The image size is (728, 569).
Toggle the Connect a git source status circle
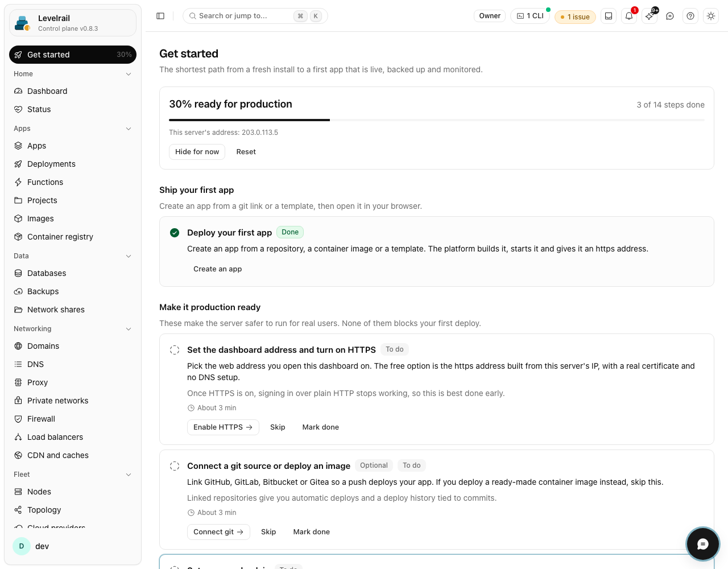[x=175, y=466]
